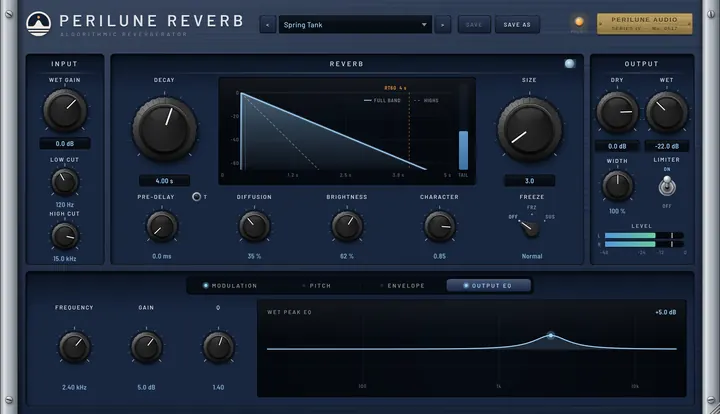Click the 100 % width value

[x=618, y=211]
